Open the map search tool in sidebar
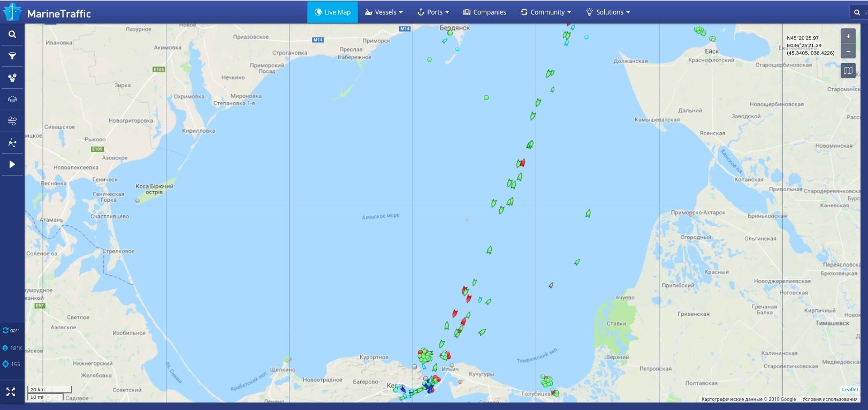This screenshot has height=410, width=868. click(x=12, y=34)
